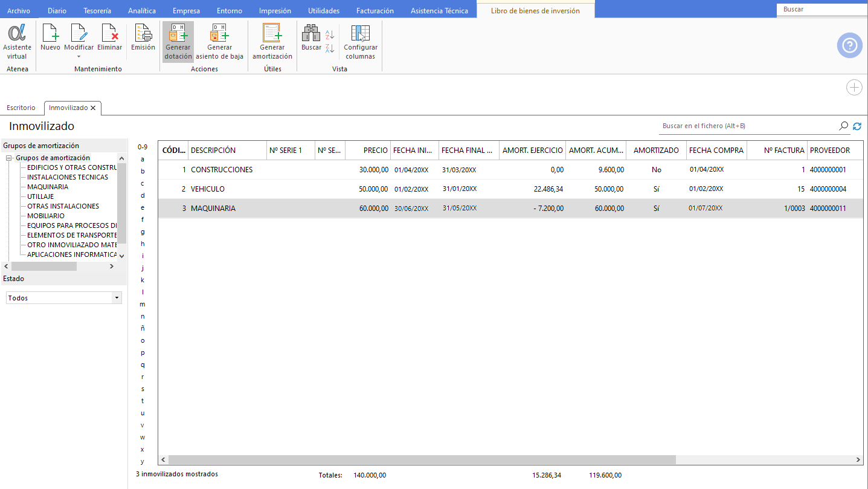Sort ascending with the A-Z icon

330,34
